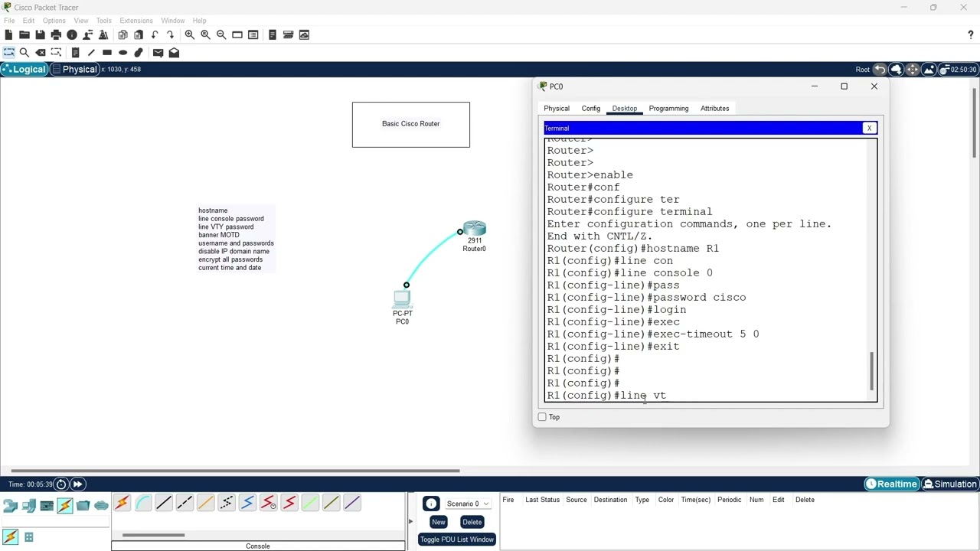This screenshot has height=551, width=980.
Task: Click the New file icon in toolbar
Action: (x=8, y=34)
